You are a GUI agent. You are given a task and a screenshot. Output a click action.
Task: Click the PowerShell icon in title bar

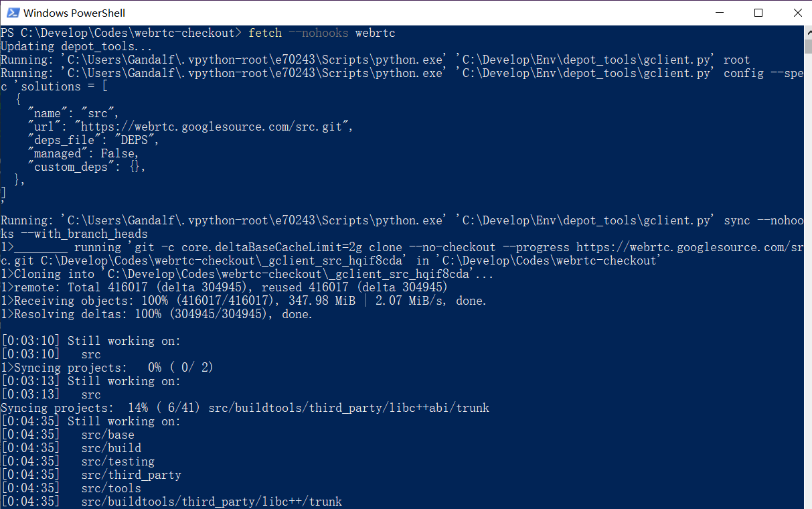(x=12, y=13)
